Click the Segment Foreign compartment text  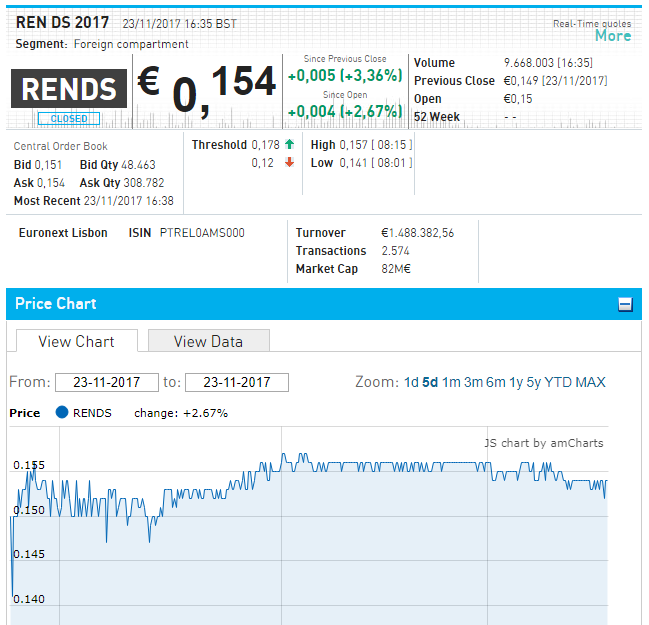pos(102,44)
